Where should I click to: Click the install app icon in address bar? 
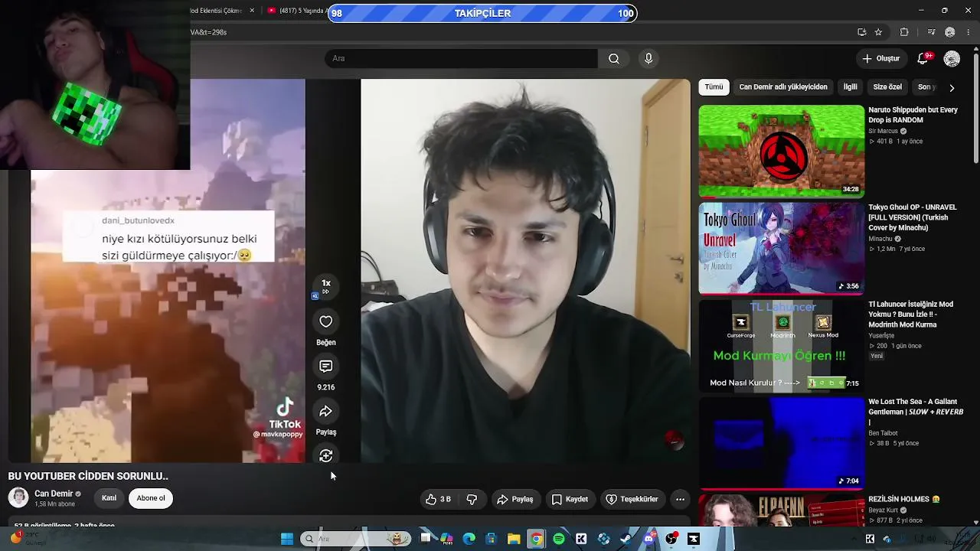point(861,32)
